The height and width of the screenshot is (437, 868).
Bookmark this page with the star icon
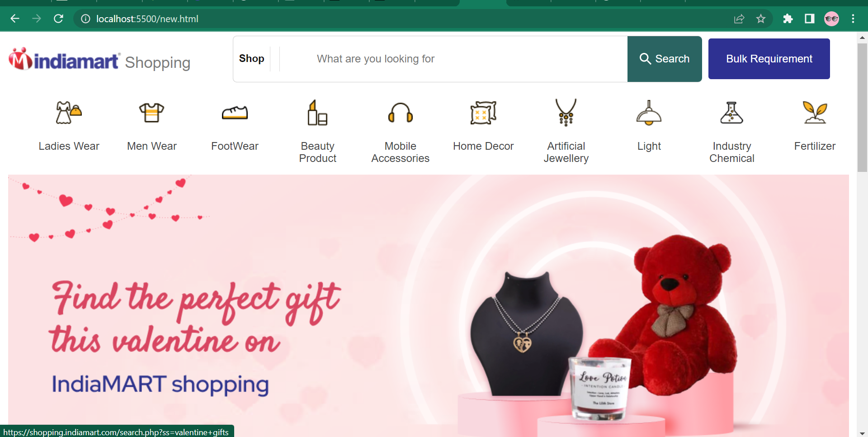[761, 19]
